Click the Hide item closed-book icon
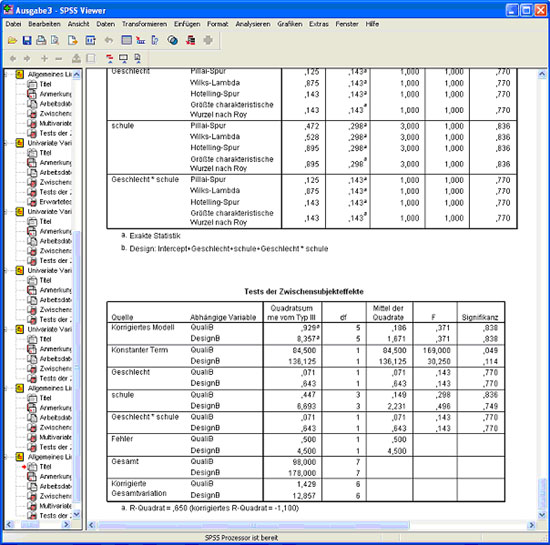 (90, 59)
